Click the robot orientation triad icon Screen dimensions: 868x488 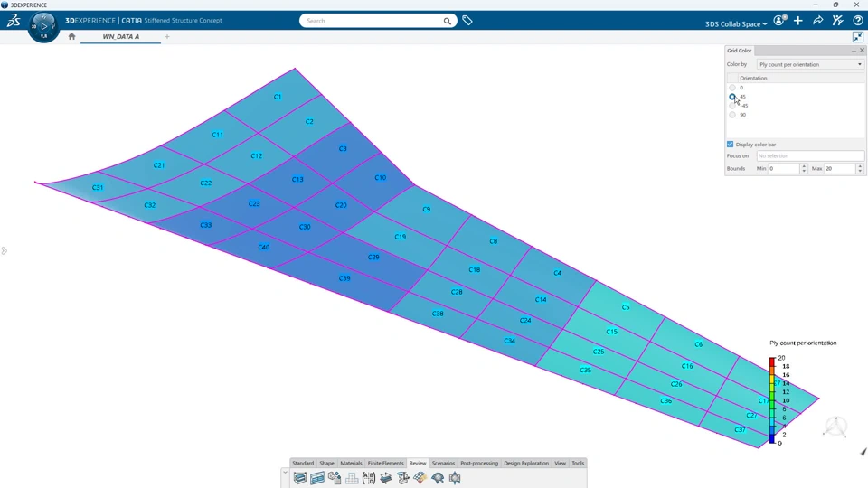(835, 427)
